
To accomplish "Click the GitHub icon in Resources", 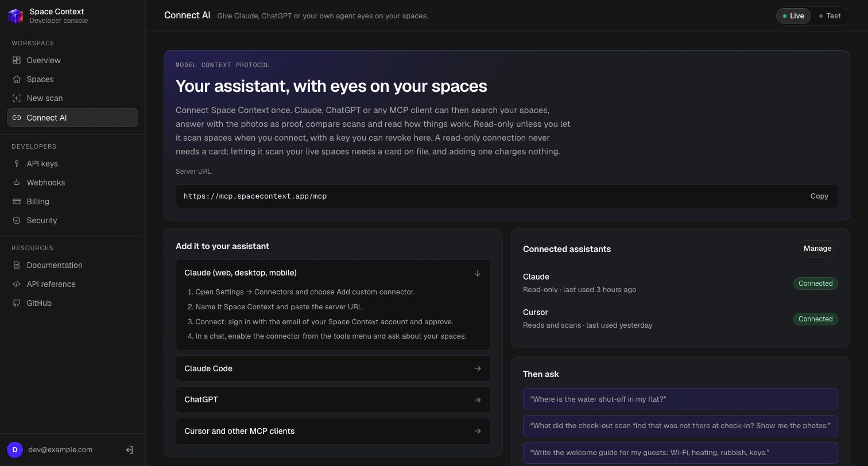I will click(x=17, y=303).
